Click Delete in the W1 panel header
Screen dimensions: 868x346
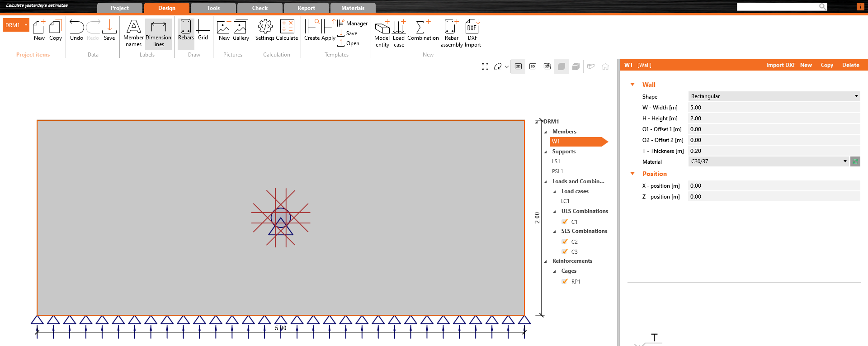point(850,65)
